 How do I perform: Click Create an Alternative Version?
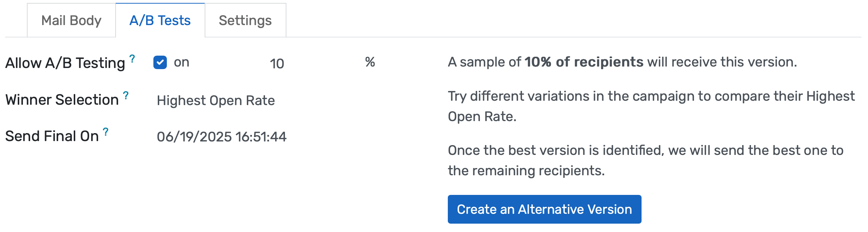tap(544, 209)
